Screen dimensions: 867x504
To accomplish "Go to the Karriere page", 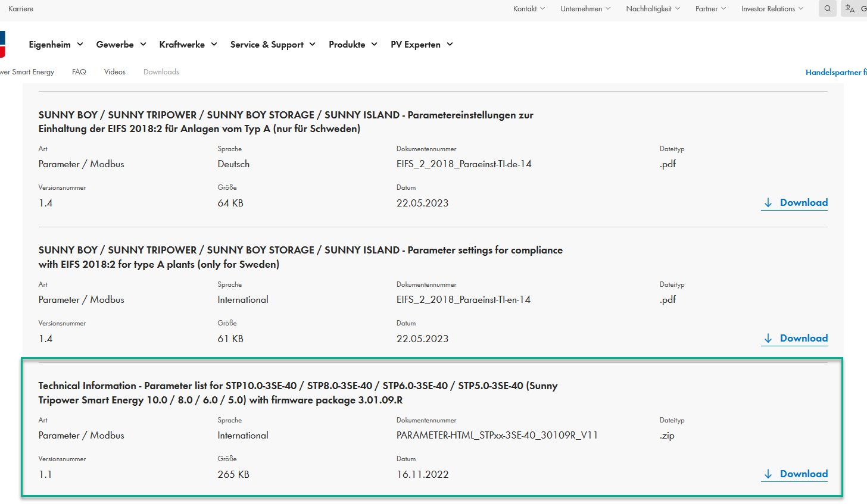I will (x=21, y=9).
